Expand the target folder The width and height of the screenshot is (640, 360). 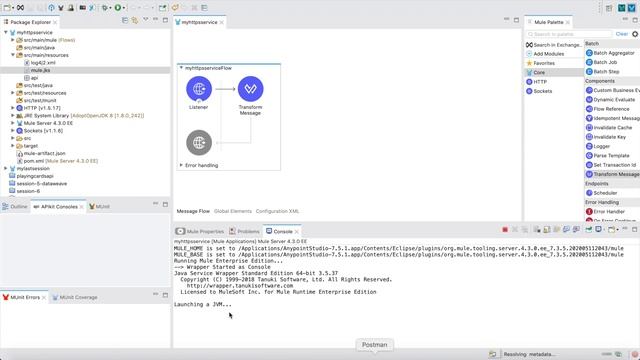tap(13, 146)
